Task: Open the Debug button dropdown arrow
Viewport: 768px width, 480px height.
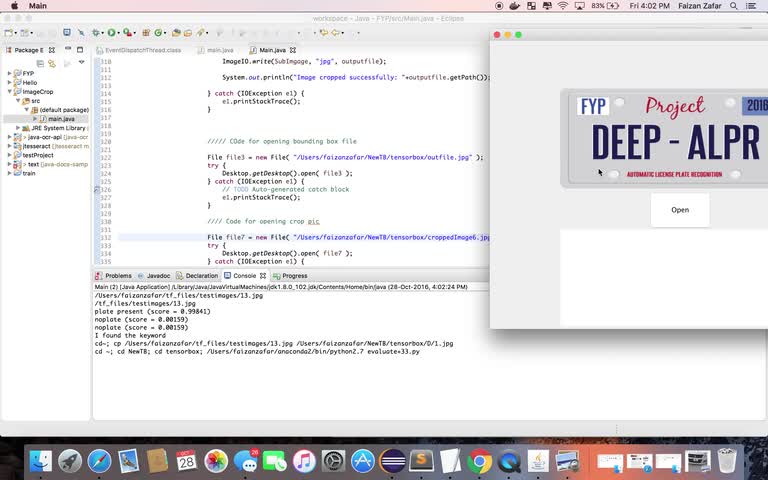Action: 102,33
